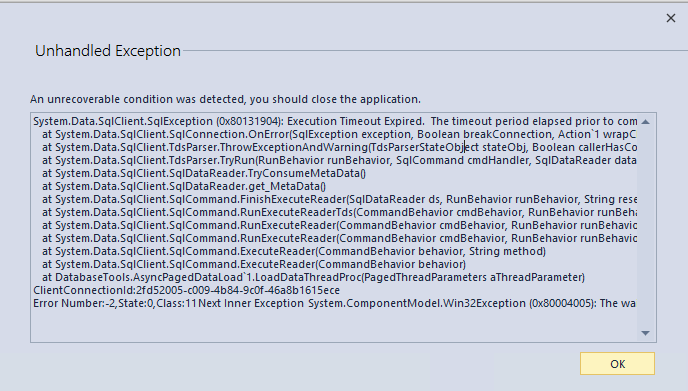Place cursor in the SqlException Execution Timeout line
Viewport: 688px width, 391px height.
335,121
